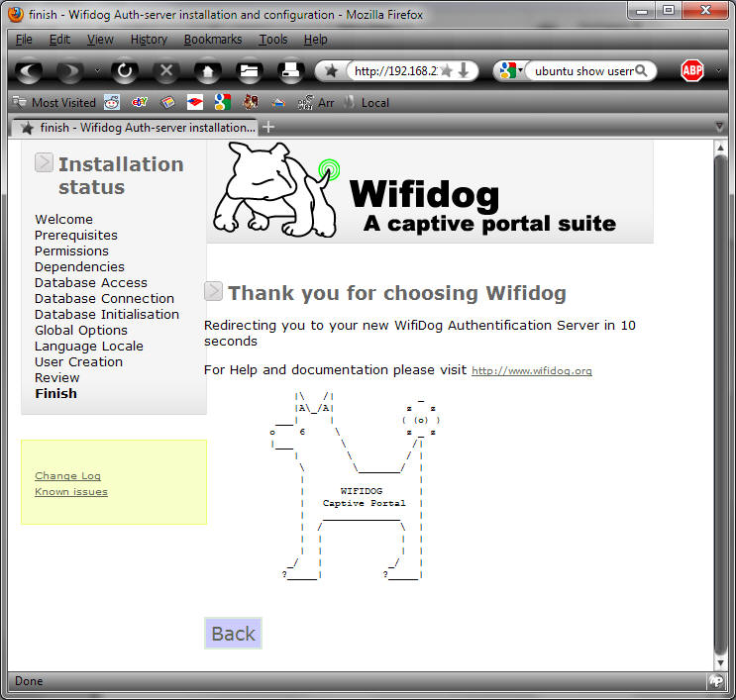Open the Google search engine selector
This screenshot has height=700, width=736.
coord(511,71)
